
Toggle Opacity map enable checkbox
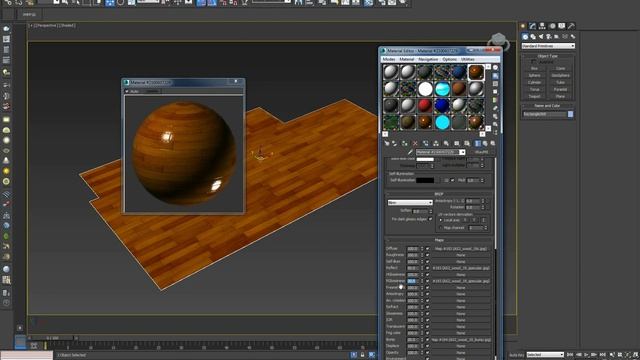(x=427, y=353)
